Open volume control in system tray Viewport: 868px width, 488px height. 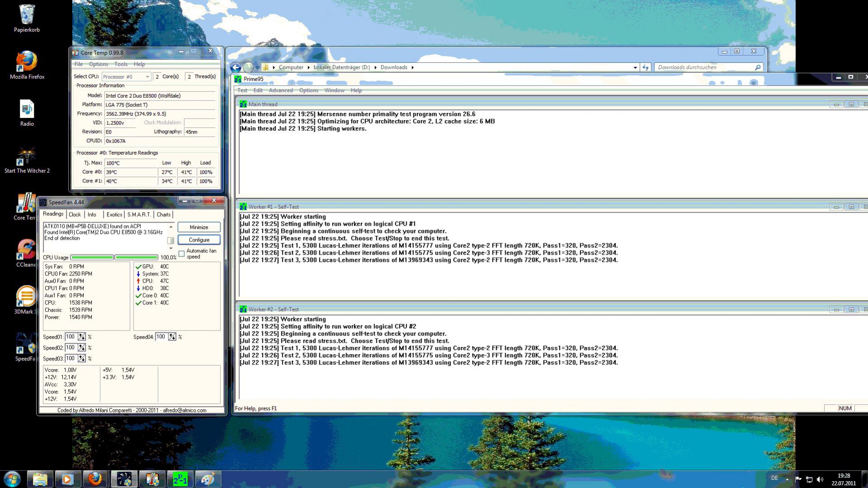tap(820, 479)
